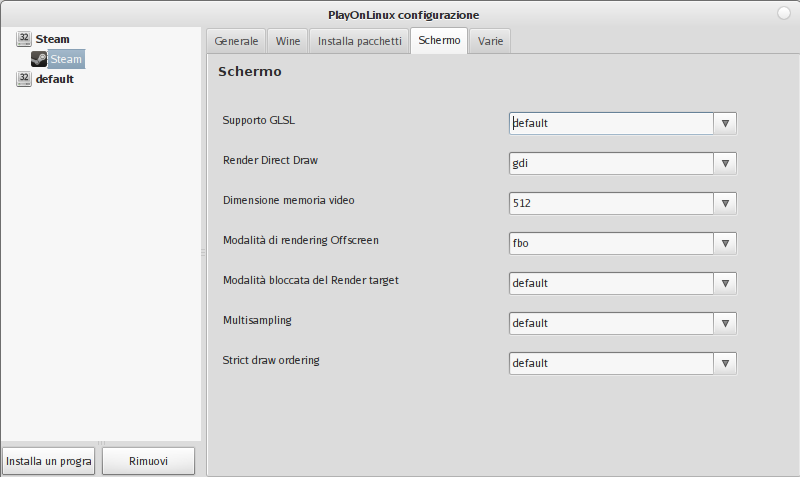800x477 pixels.
Task: Expand the Render target lock mode arrow
Action: [x=725, y=284]
